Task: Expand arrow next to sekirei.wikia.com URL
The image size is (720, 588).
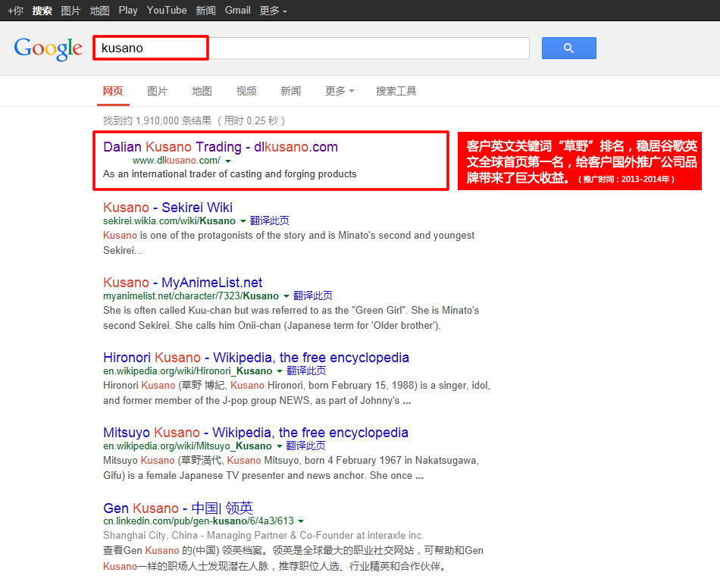Action: (243, 221)
